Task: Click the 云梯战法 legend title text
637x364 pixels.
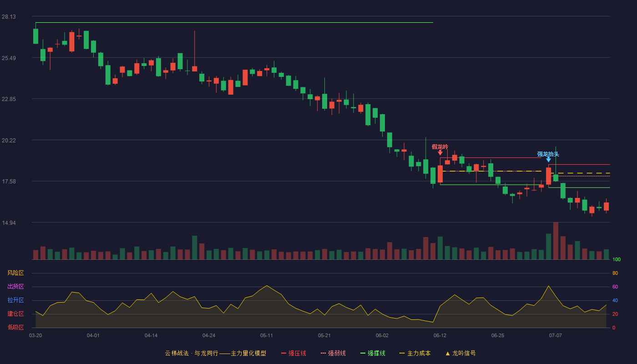Action: tap(177, 353)
